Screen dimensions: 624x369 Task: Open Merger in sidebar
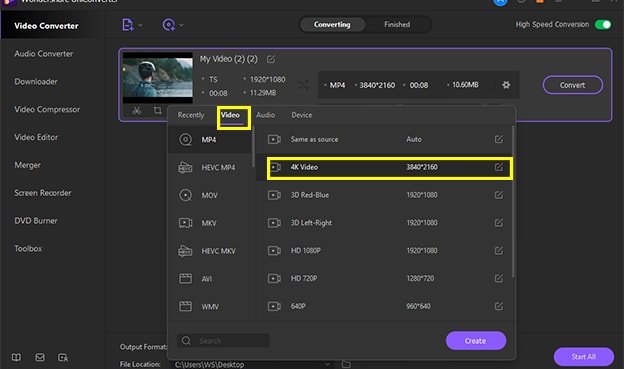pos(27,165)
